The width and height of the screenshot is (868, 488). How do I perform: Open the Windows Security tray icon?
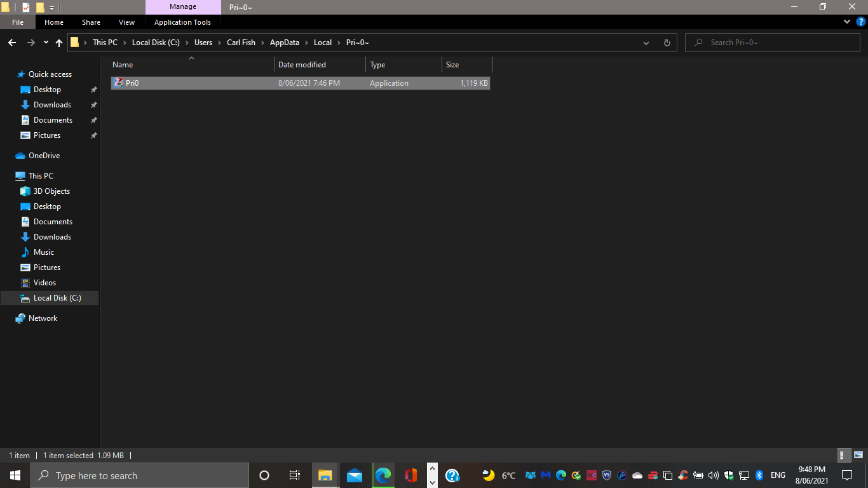[729, 475]
